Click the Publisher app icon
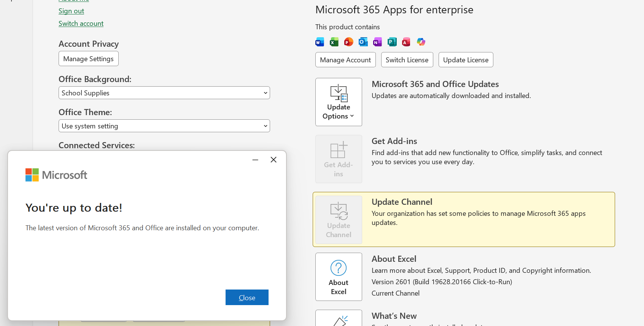Viewport: 644px width, 326px height. coord(392,42)
